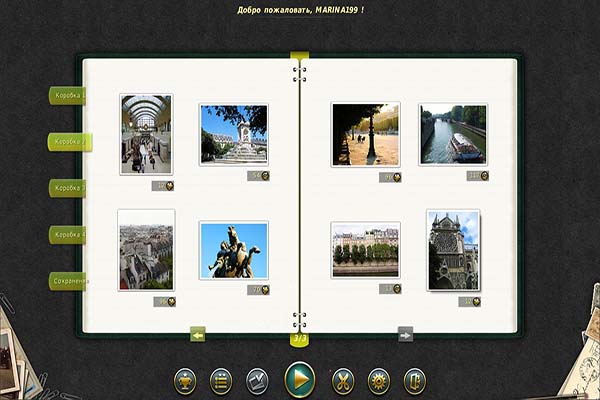Click the exit door icon
Screen dimensions: 600x400
click(x=415, y=380)
